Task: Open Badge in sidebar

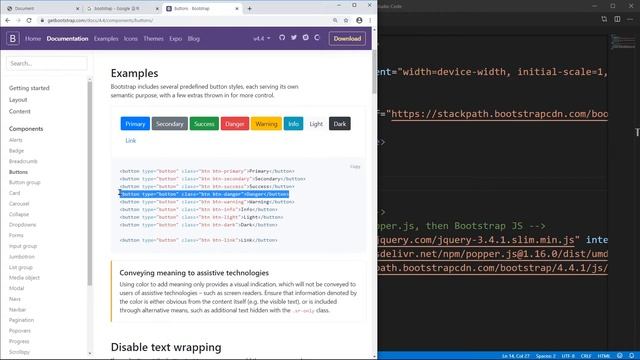Action: click(16, 151)
